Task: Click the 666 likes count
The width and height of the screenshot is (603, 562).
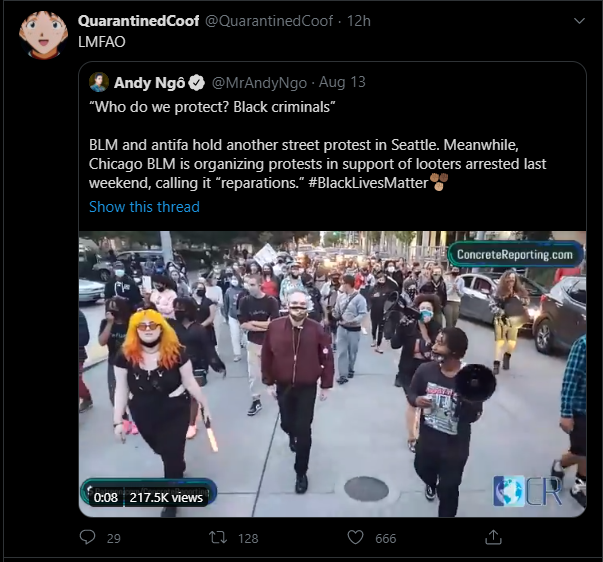Action: pyautogui.click(x=386, y=538)
